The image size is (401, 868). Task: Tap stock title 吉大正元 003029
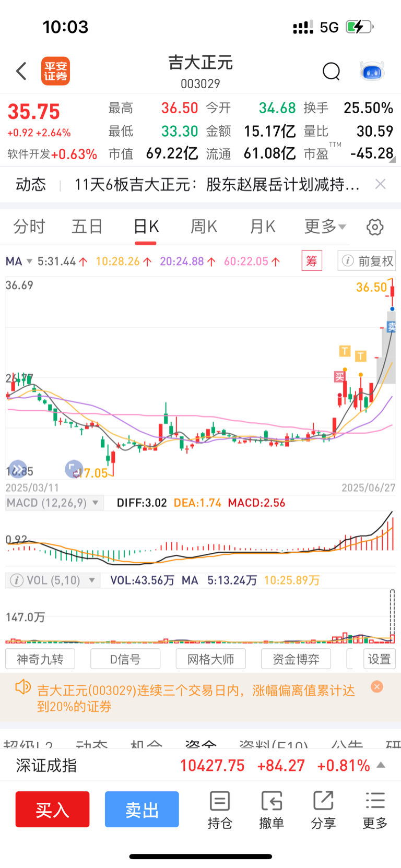pos(200,72)
